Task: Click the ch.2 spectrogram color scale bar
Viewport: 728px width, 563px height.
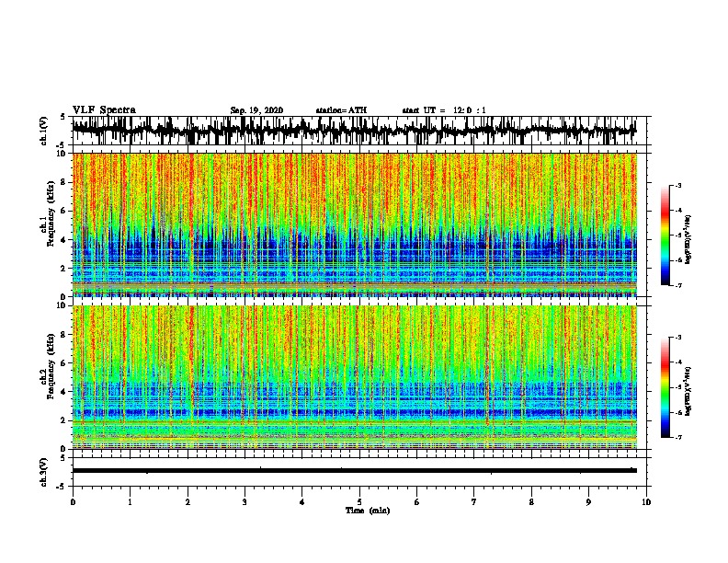Action: point(665,387)
